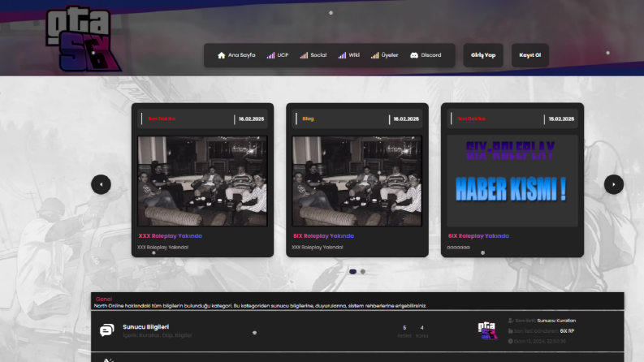
Task: Click the 16.02.2025 date on the Blog card
Action: (406, 119)
